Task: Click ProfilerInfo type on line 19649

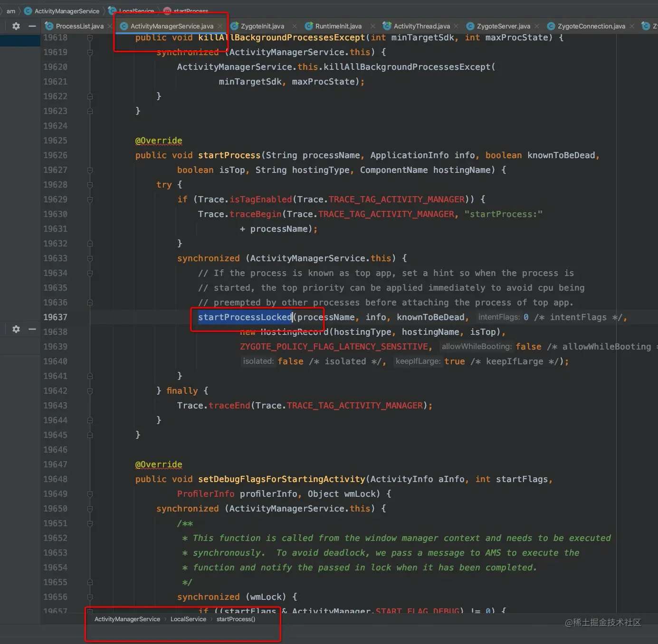Action: 206,494
